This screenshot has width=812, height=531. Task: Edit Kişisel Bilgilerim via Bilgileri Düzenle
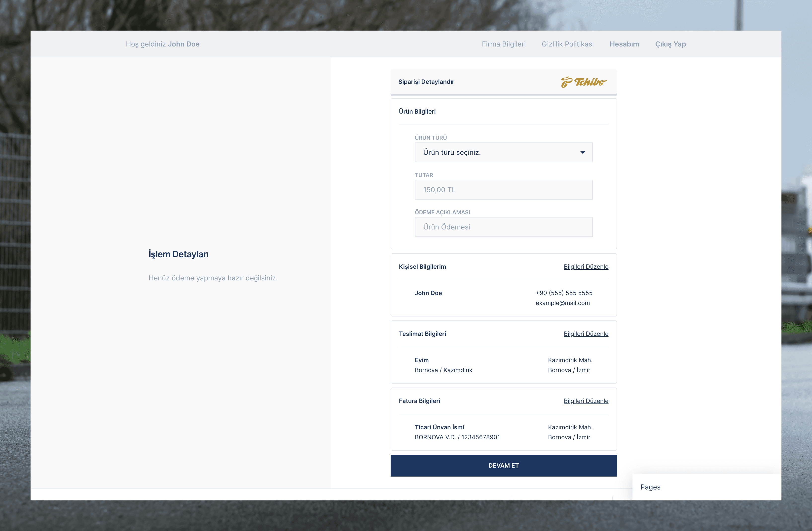586,267
